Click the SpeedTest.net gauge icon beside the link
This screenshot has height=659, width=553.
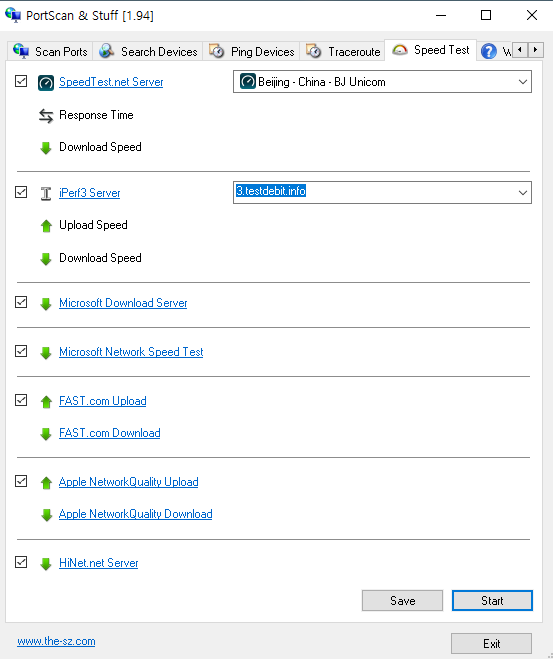coord(46,83)
